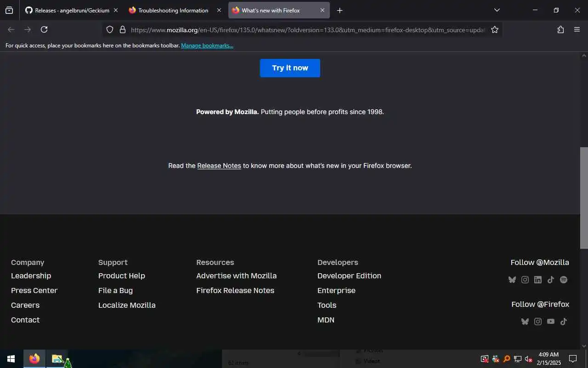Open the Enterprise footer link
The height and width of the screenshot is (368, 588).
click(336, 290)
